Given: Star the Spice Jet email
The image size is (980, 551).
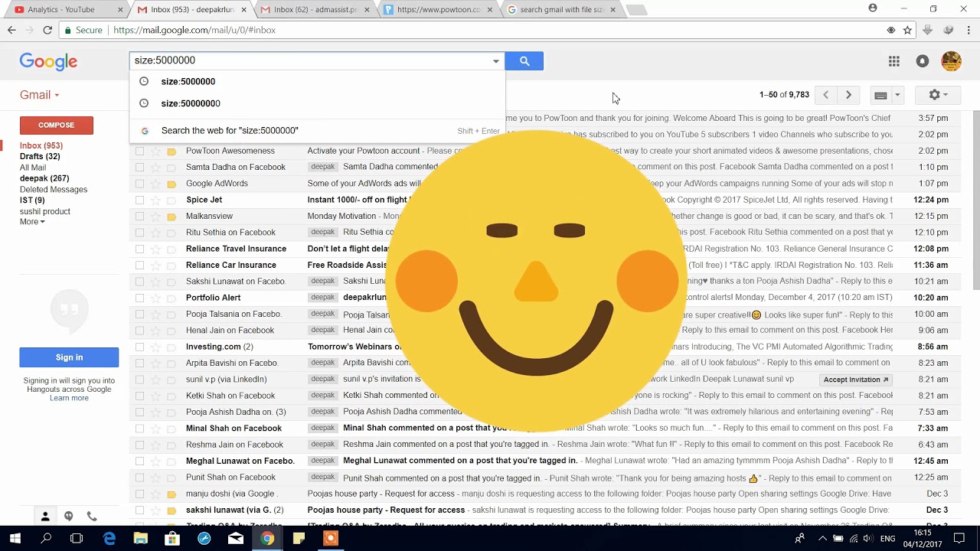Looking at the screenshot, I should tap(155, 200).
